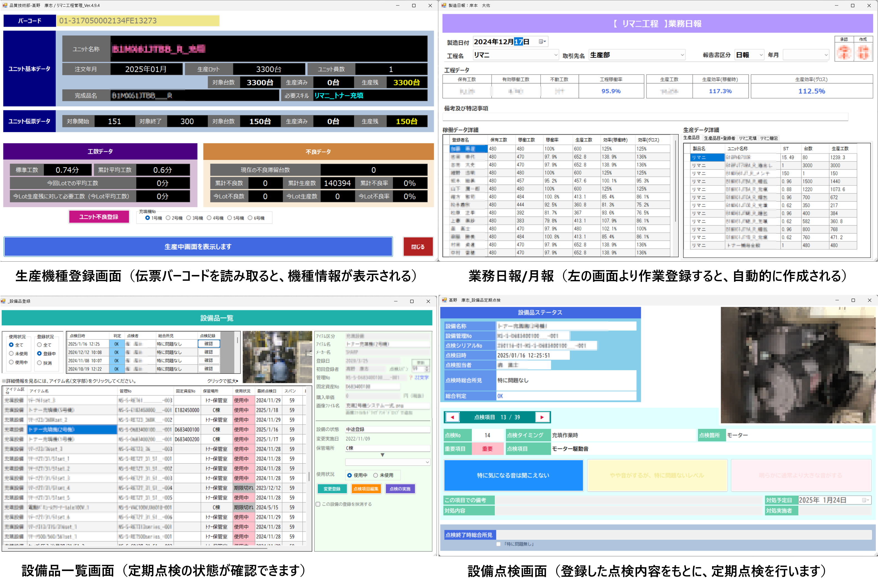Open the 生産品目+登録者 tab
The height and width of the screenshot is (588, 878).
pyautogui.click(x=719, y=138)
